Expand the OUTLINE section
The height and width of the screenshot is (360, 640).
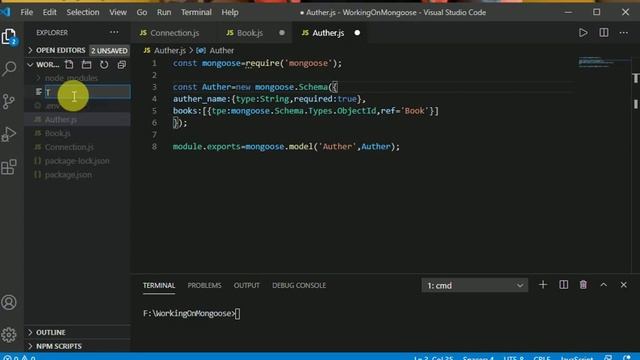pyautogui.click(x=78, y=332)
